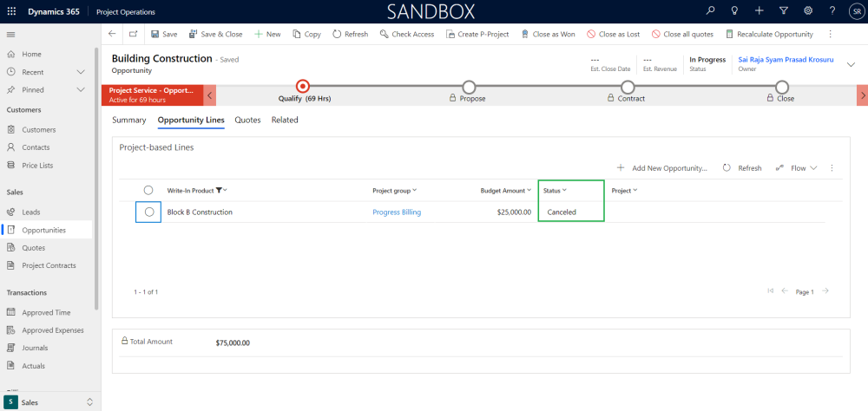The height and width of the screenshot is (411, 868).
Task: Switch to the Opportunity Lines tab
Action: pyautogui.click(x=191, y=120)
